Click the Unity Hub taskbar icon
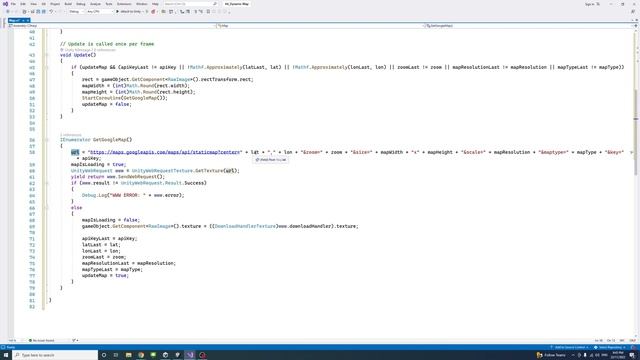Image resolution: width=640 pixels, height=360 pixels. pos(165,355)
